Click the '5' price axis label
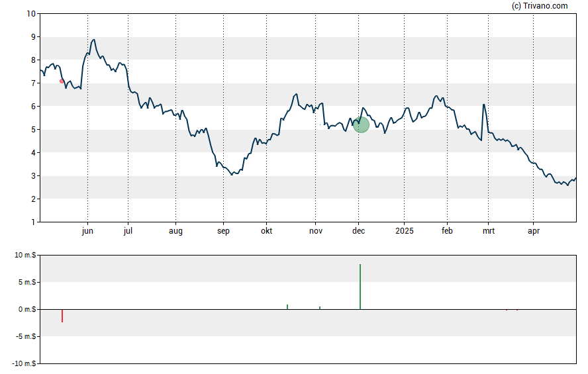The height and width of the screenshot is (374, 588). coord(33,130)
